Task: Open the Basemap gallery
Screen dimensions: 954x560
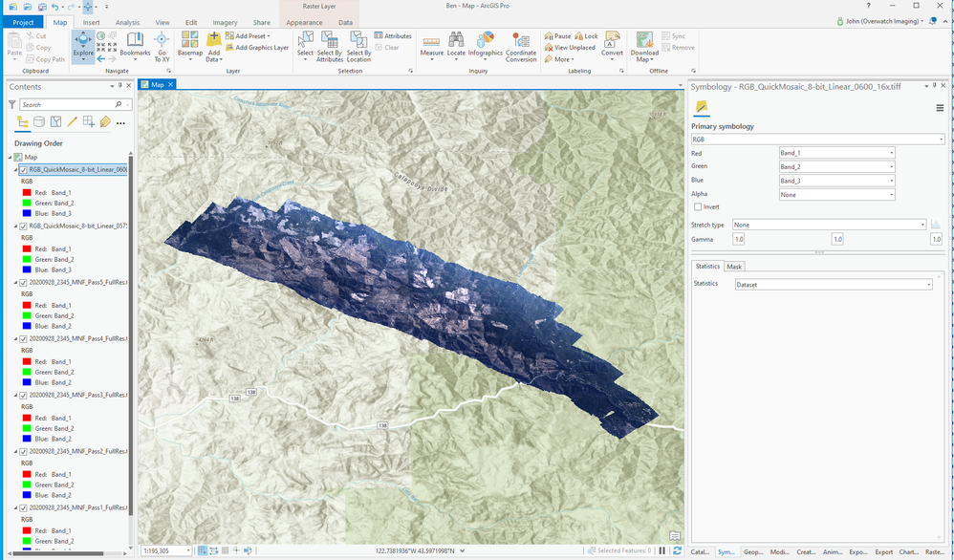Action: point(190,46)
